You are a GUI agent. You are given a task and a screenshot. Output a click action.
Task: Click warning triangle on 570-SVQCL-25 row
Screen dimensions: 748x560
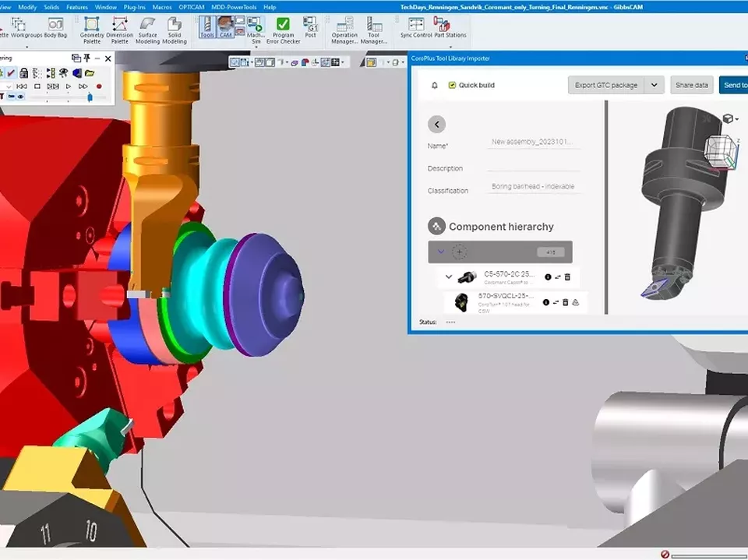(575, 302)
